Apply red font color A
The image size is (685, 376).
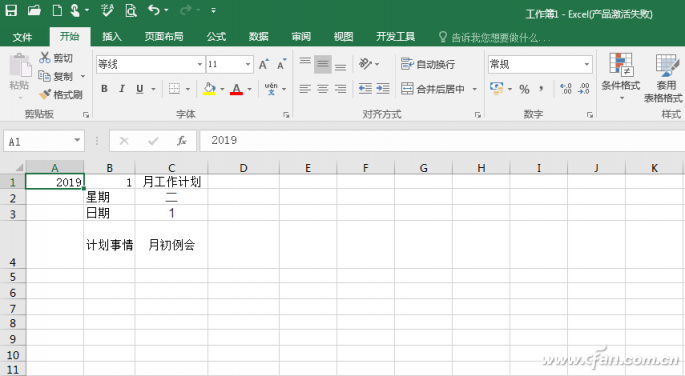click(236, 89)
